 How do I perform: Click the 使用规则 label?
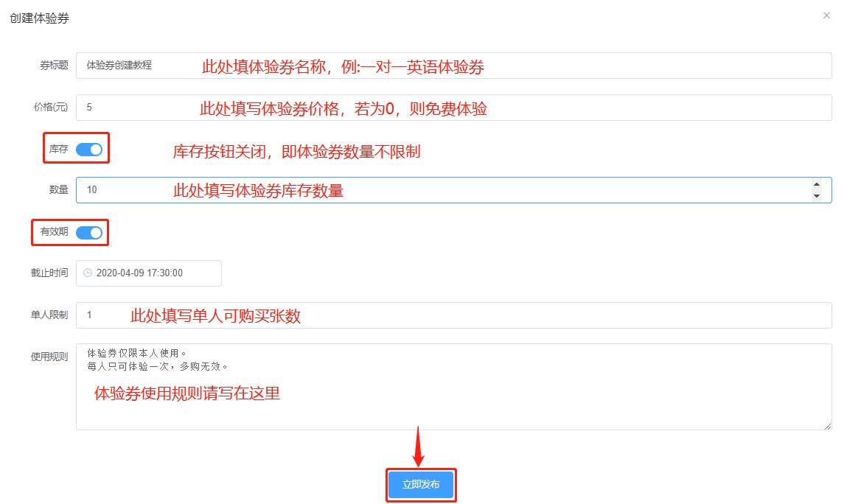49,357
